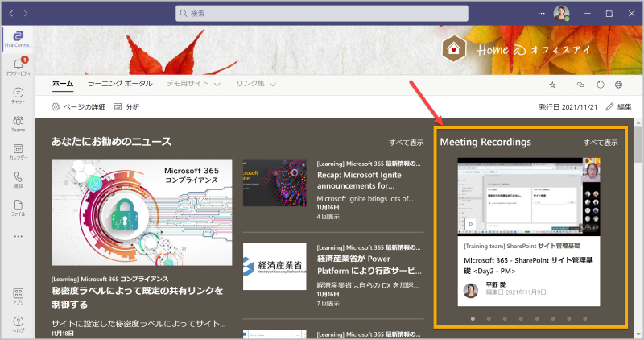This screenshot has height=340, width=644.
Task: Select fourth carousel dot in Meeting Recordings
Action: [x=521, y=318]
